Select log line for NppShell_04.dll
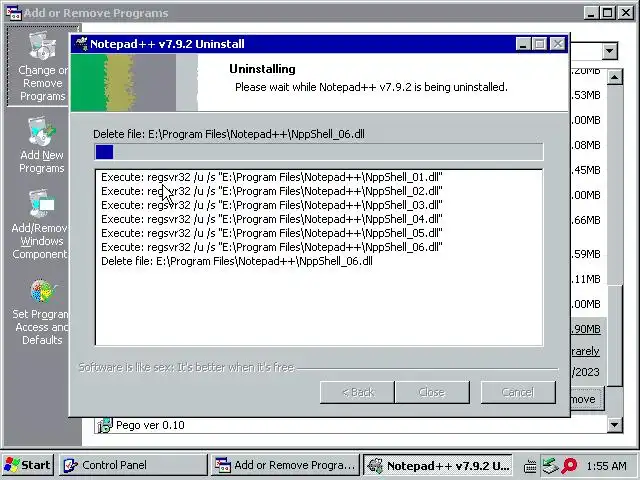 272,219
